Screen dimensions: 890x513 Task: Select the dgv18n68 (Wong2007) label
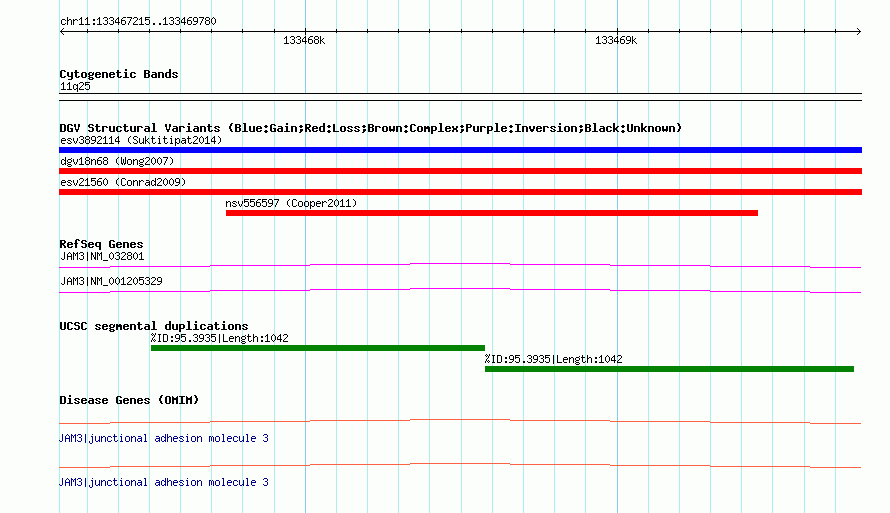(117, 161)
